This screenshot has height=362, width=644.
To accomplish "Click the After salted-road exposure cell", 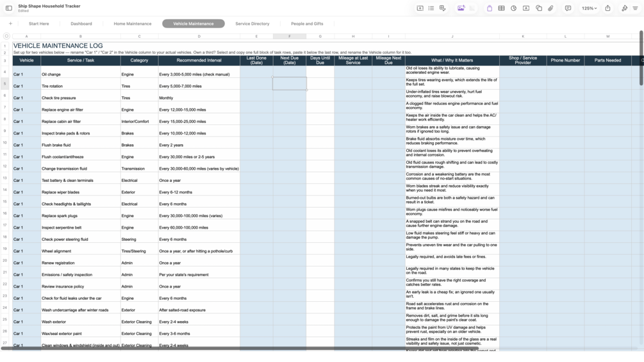I will click(x=199, y=308).
